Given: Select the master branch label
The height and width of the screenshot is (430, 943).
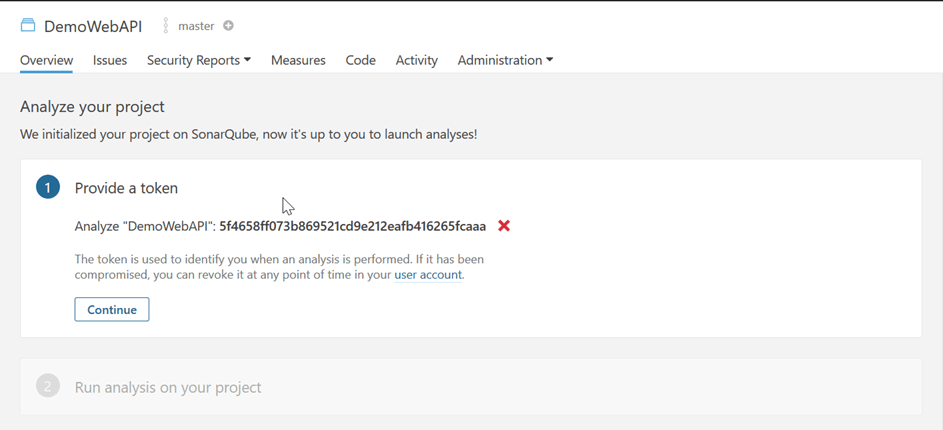Looking at the screenshot, I should 196,26.
